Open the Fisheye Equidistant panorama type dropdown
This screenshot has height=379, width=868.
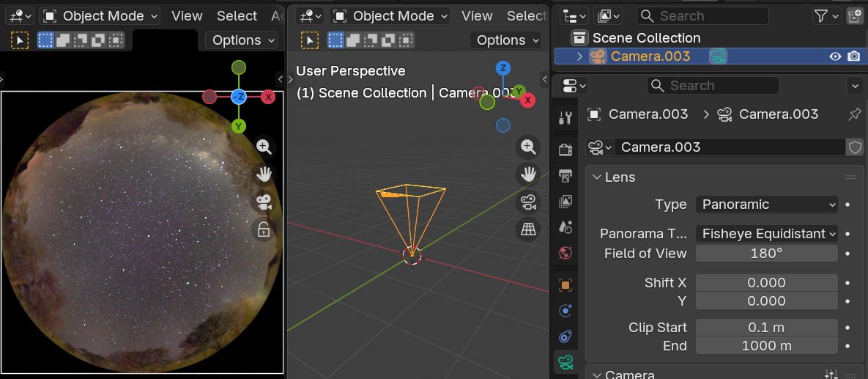pyautogui.click(x=766, y=234)
